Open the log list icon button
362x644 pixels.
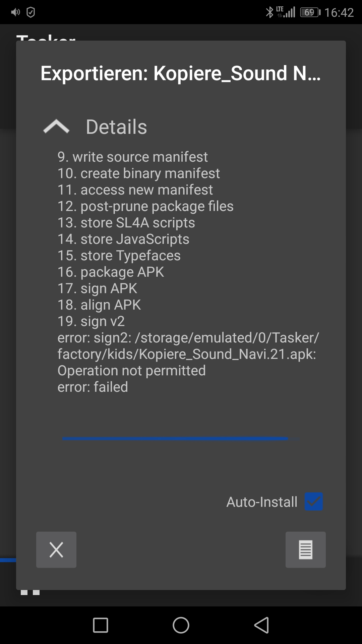click(x=305, y=550)
